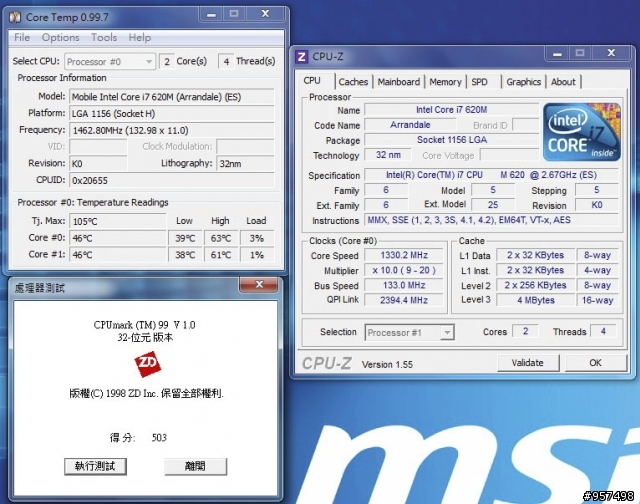640x504 pixels.
Task: Click the Model field in Core Temp
Action: 171,97
